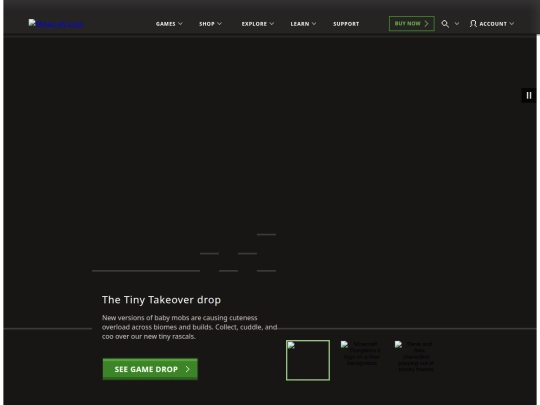The width and height of the screenshot is (540, 405).
Task: Click the Buy Now button
Action: pyautogui.click(x=412, y=23)
